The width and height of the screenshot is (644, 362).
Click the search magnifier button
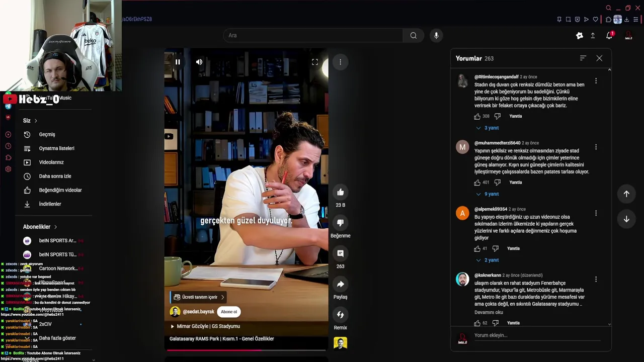(x=414, y=35)
